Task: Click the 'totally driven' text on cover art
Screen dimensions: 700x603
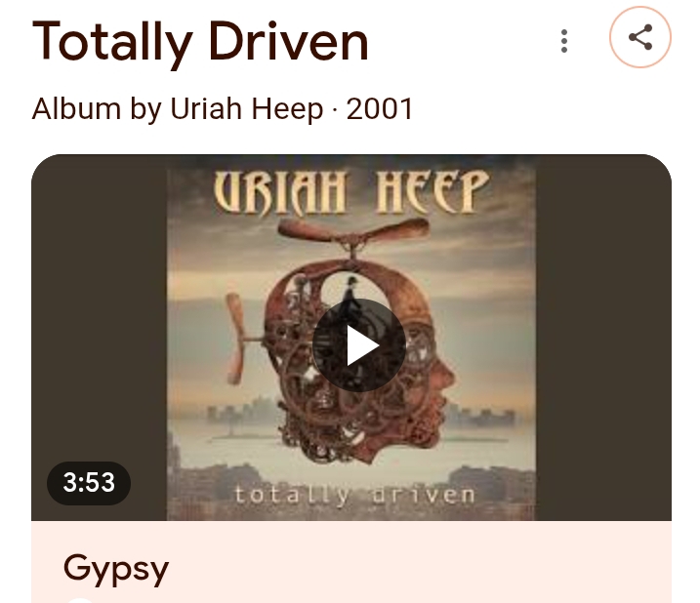Action: point(355,495)
